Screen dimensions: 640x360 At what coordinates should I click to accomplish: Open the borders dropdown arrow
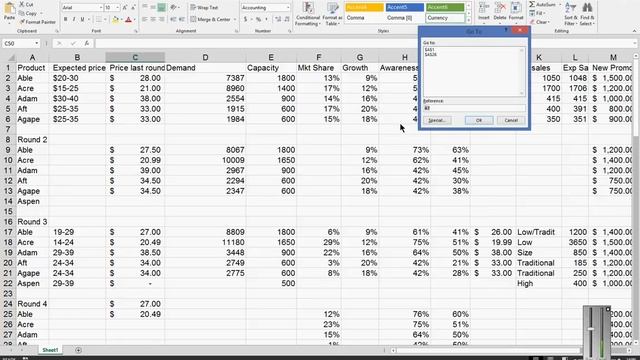104,19
